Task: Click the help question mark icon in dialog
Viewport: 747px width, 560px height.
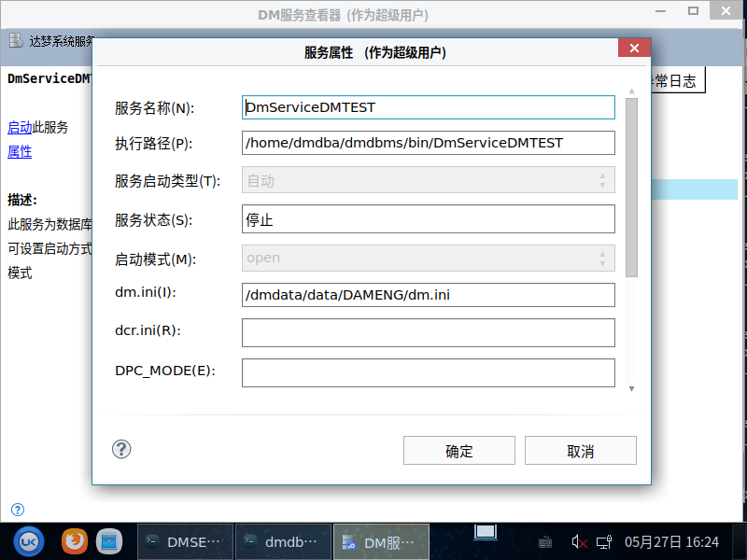Action: click(121, 449)
